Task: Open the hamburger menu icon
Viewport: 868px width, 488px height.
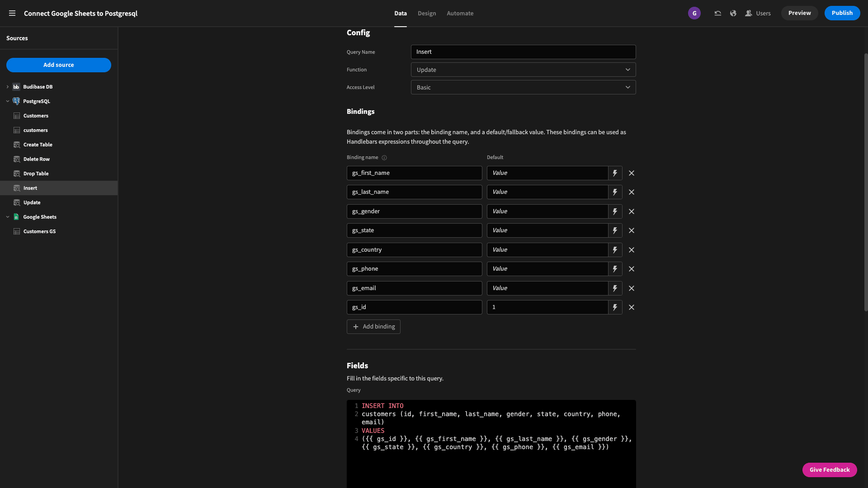Action: tap(12, 13)
